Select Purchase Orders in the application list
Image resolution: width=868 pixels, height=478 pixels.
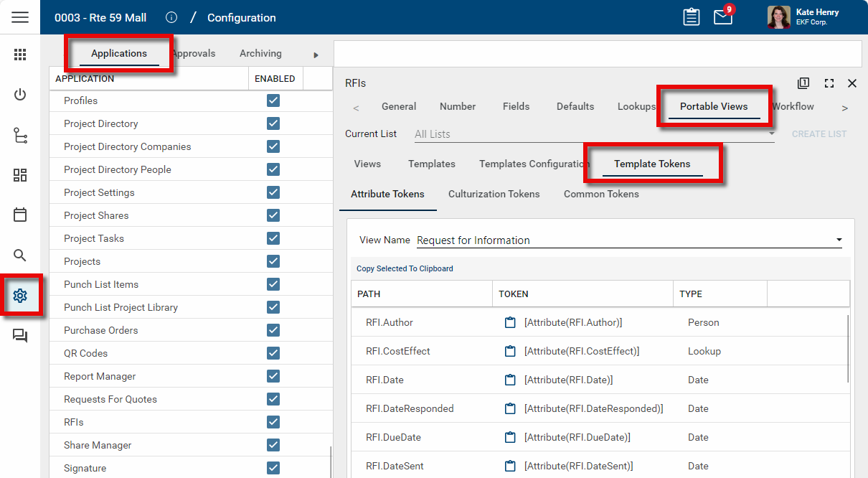click(x=101, y=330)
